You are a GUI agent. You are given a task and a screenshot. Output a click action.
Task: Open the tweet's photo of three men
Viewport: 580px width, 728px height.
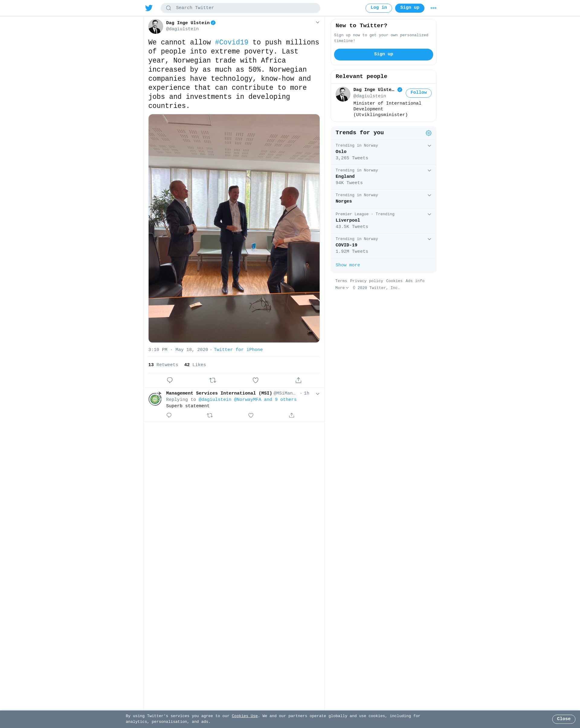[234, 228]
